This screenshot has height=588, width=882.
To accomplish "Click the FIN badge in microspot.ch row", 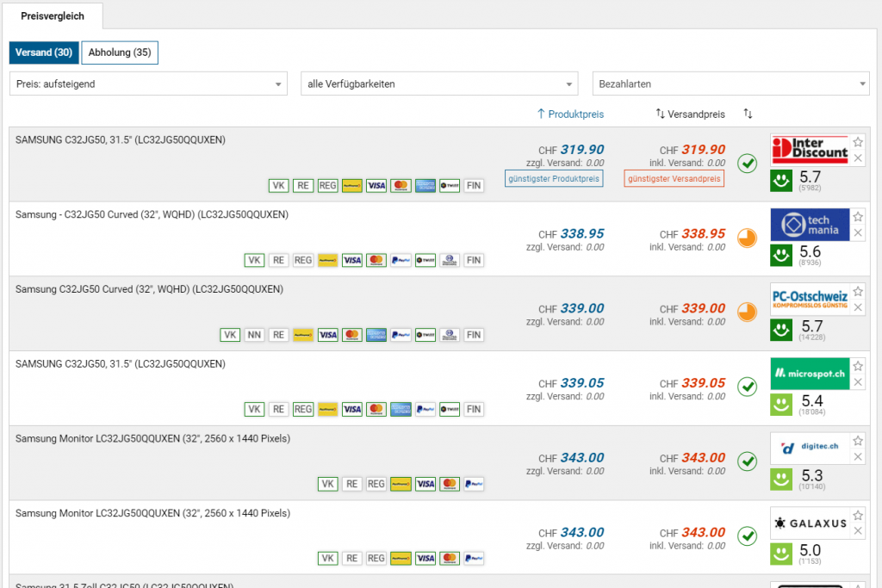I will 473,409.
